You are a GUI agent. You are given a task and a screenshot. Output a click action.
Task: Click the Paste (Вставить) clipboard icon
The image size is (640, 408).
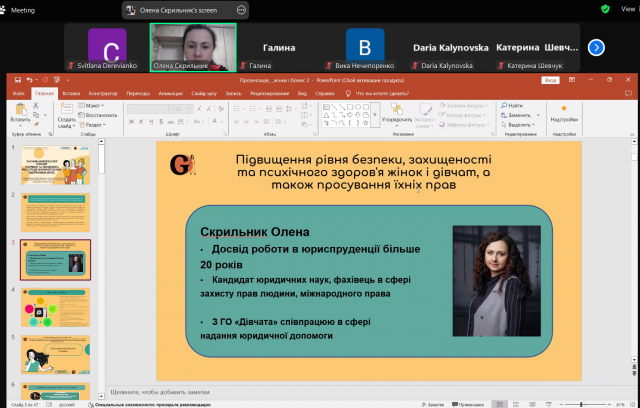[20, 112]
